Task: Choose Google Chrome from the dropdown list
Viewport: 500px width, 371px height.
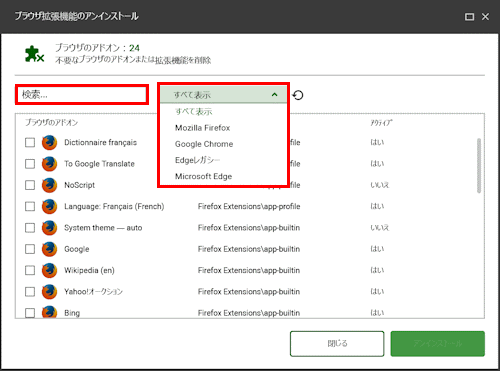Action: 204,144
